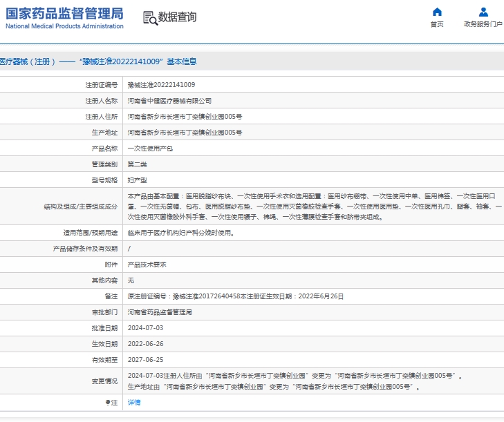Click the 生产地址 address value
The height and width of the screenshot is (422, 504).
coord(185,133)
